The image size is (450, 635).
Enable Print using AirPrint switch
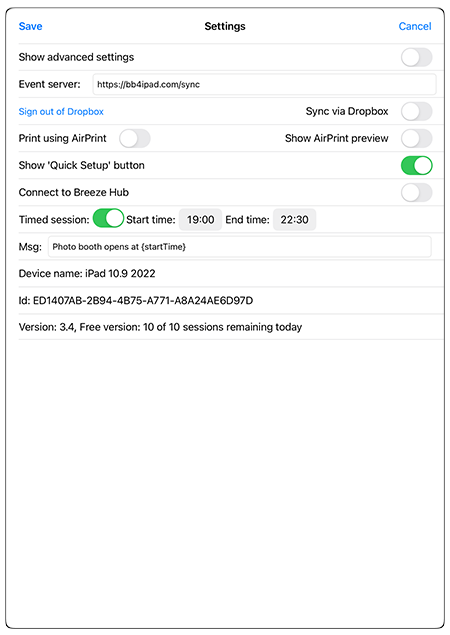pyautogui.click(x=135, y=139)
